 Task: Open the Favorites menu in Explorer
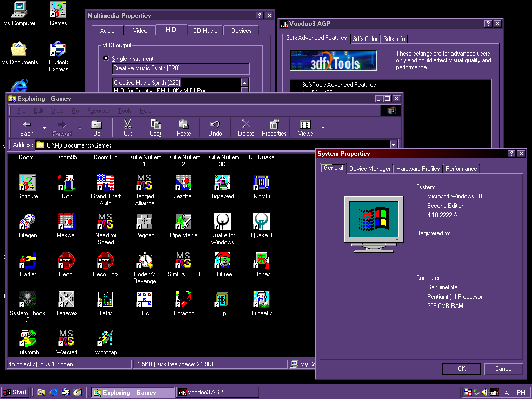pyautogui.click(x=98, y=111)
